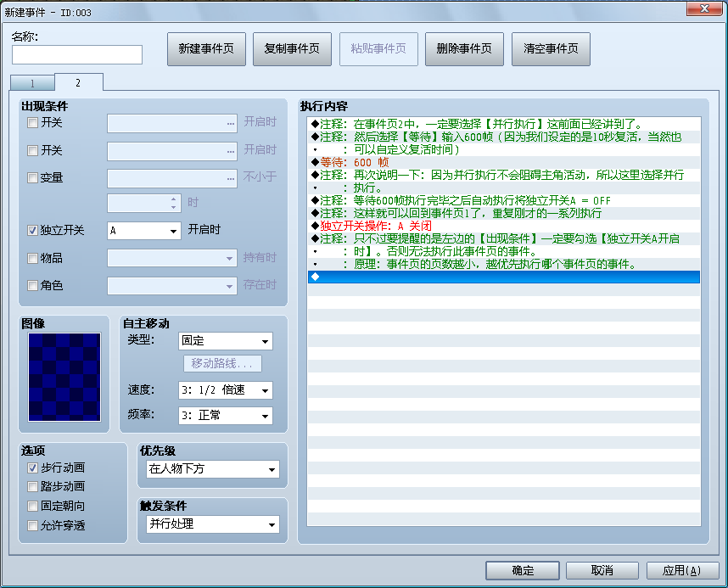Image resolution: width=728 pixels, height=588 pixels.
Task: Close the 新建事件 window
Action: click(x=704, y=8)
